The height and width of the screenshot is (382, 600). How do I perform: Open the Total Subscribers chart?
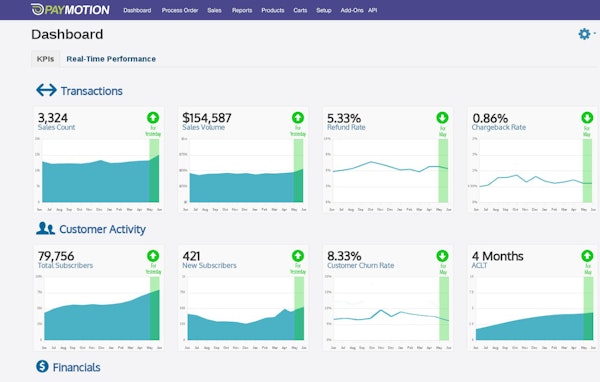[99, 312]
